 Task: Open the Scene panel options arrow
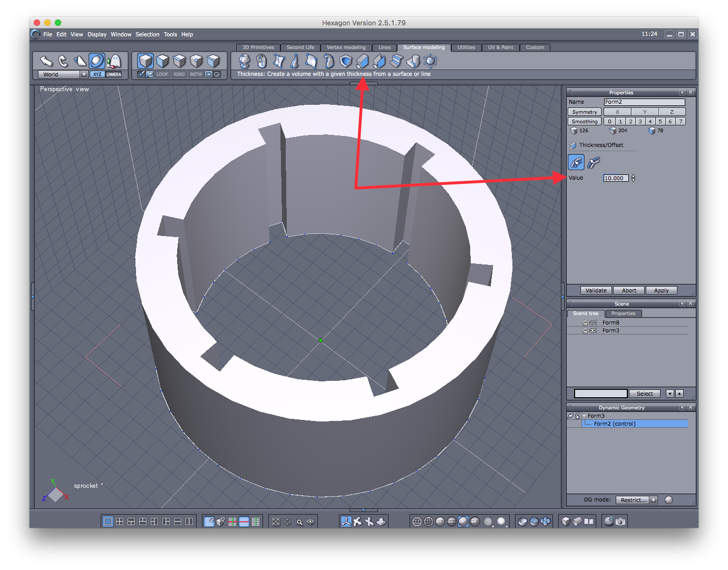coord(682,304)
